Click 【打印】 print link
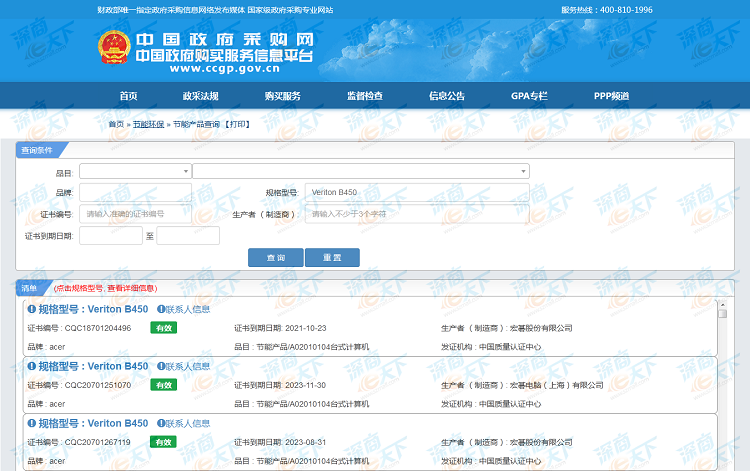This screenshot has height=471, width=750. click(x=237, y=124)
